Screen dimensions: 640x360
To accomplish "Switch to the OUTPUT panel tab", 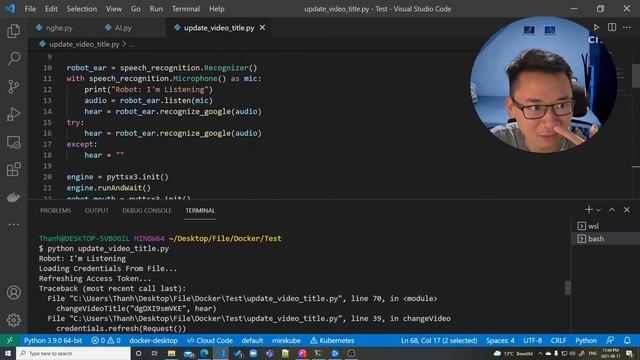I will click(97, 211).
